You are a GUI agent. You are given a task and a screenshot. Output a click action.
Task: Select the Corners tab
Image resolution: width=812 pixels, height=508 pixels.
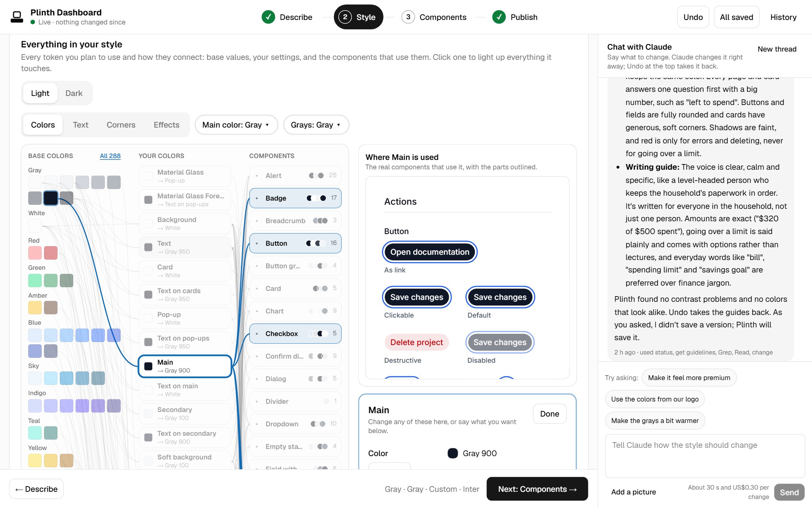(121, 125)
